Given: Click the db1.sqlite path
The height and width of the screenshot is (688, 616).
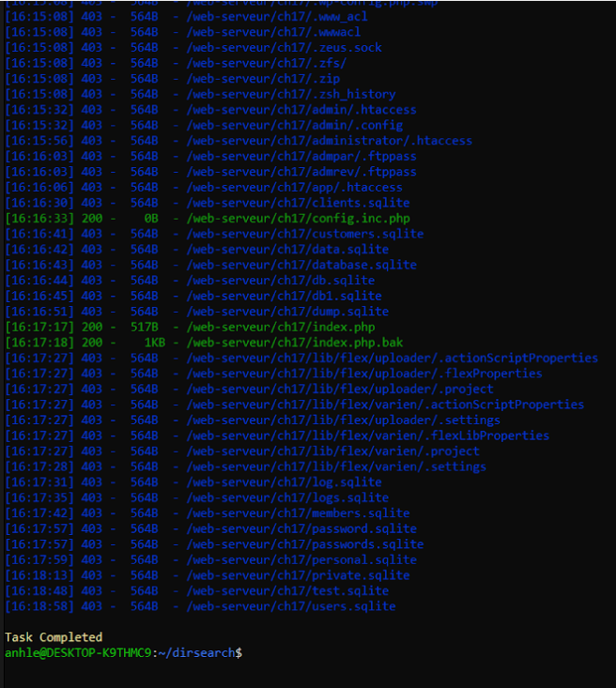Looking at the screenshot, I should pos(285,297).
